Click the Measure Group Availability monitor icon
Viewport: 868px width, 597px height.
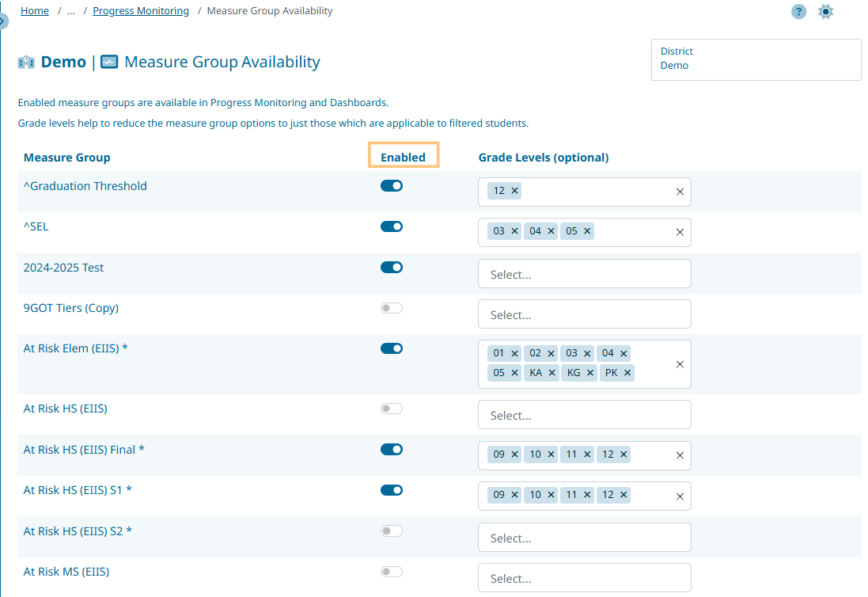pos(109,62)
